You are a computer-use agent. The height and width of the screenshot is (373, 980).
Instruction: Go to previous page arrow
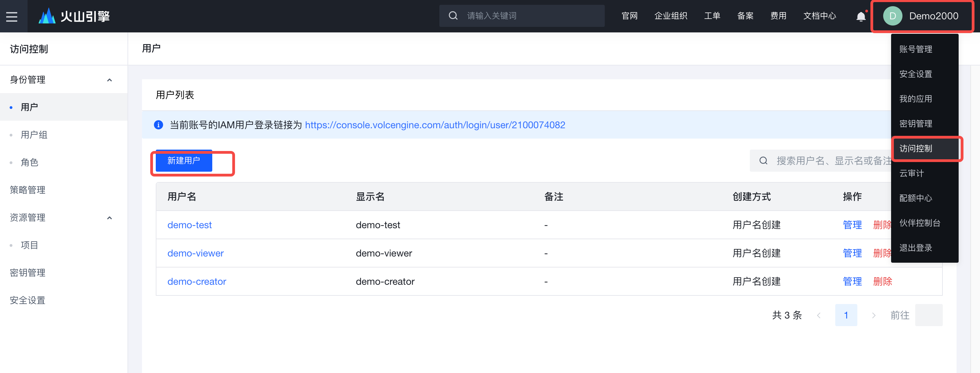click(x=819, y=315)
